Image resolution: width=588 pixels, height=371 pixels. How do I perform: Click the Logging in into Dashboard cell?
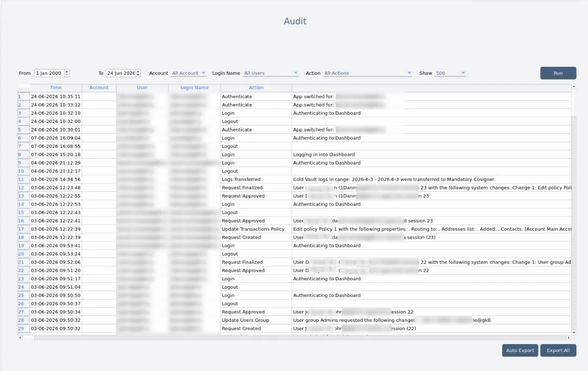[432, 155]
